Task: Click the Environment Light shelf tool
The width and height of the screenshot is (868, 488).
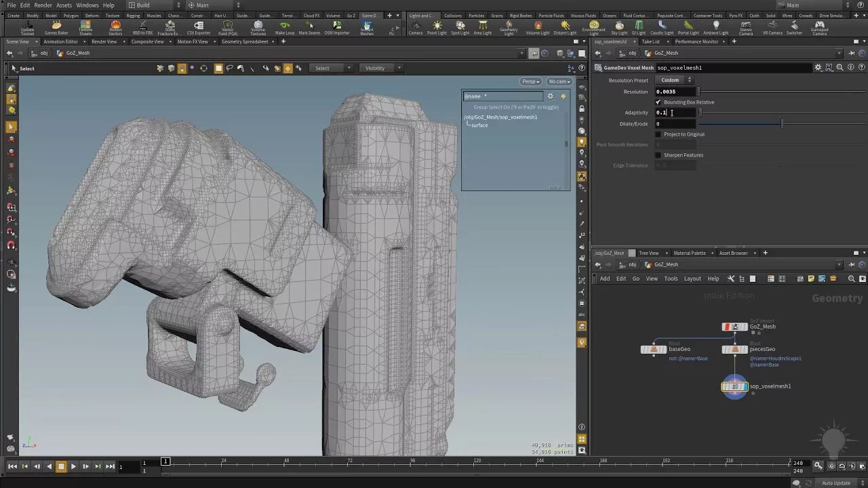Action: coord(593,27)
